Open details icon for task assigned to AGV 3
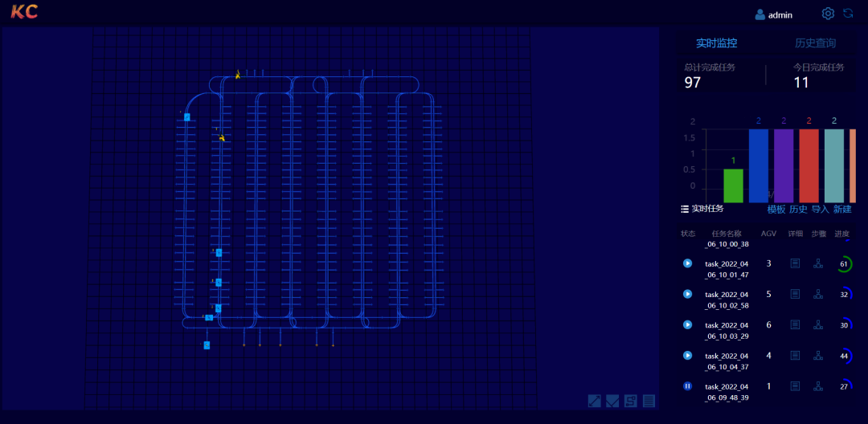The width and height of the screenshot is (868, 424). [795, 263]
